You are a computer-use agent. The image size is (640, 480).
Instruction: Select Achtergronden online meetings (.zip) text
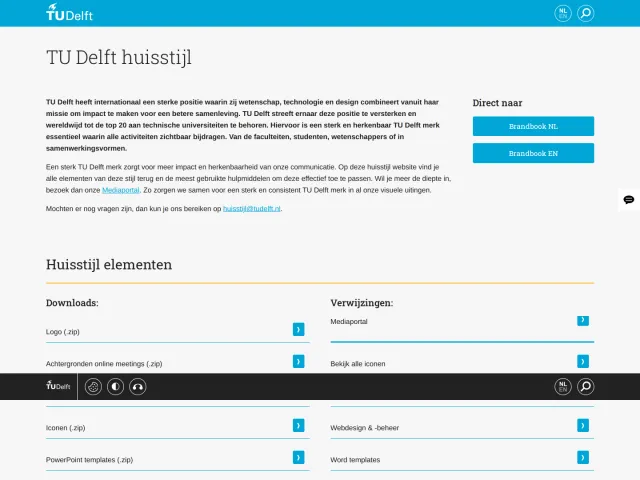(x=104, y=364)
